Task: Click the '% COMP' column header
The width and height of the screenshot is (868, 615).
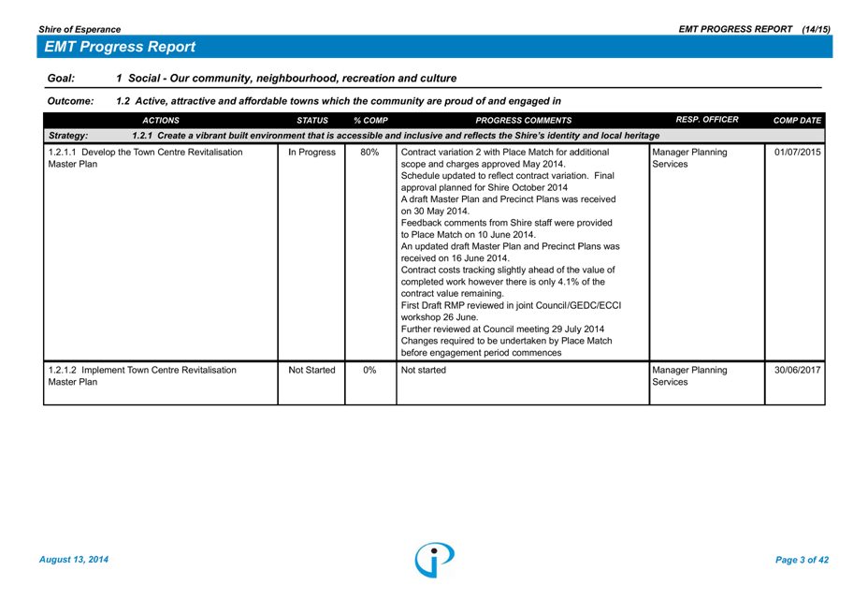Action: click(x=371, y=120)
